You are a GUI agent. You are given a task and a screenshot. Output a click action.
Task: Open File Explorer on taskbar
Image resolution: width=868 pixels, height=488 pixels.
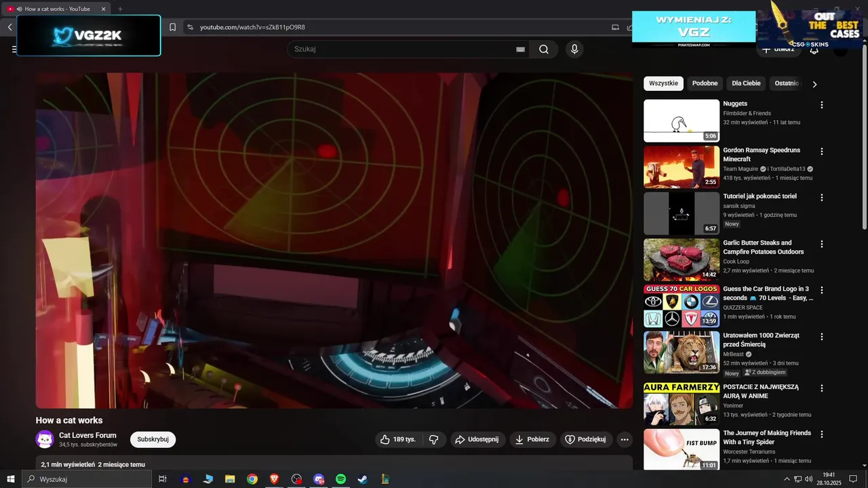click(x=230, y=479)
